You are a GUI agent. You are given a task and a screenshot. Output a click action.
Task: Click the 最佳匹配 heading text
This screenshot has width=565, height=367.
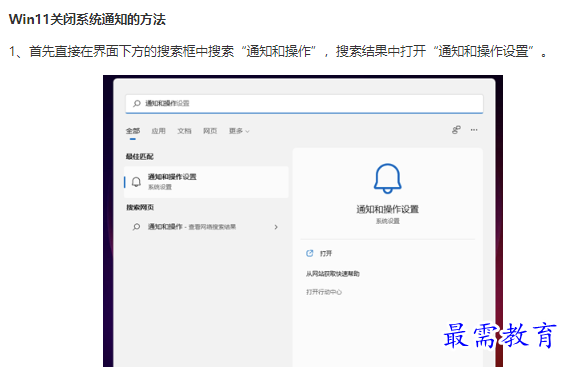coord(139,156)
